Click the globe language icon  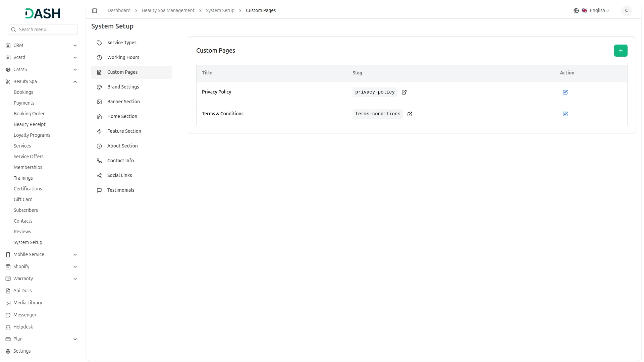576,11
